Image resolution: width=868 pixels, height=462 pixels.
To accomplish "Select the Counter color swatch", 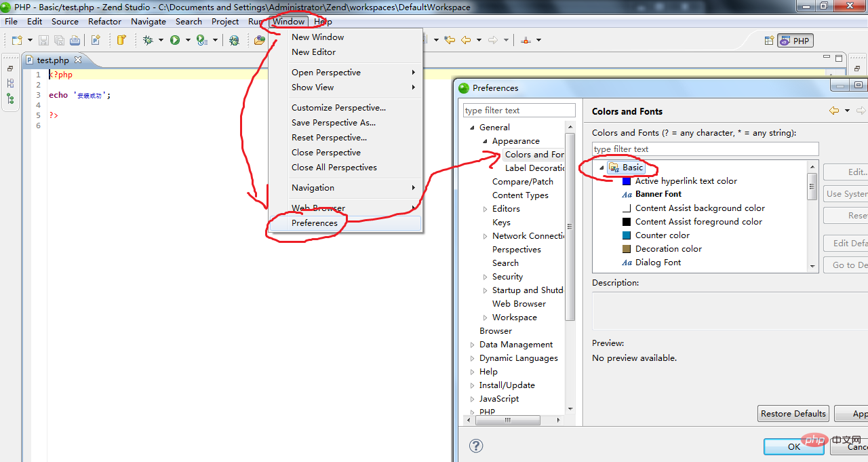I will coord(627,235).
